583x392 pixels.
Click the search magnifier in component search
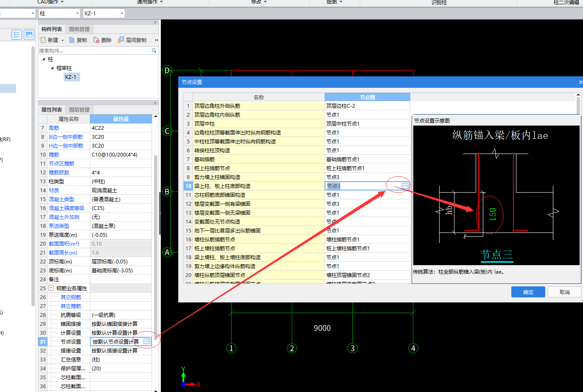pos(154,50)
